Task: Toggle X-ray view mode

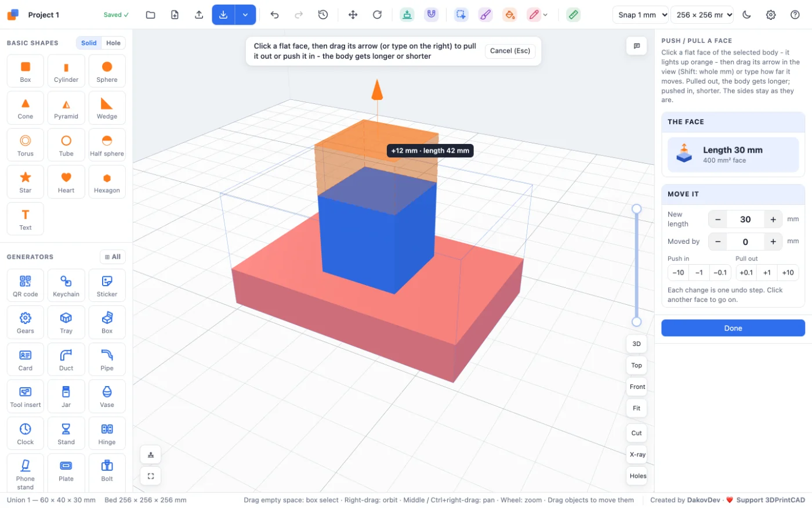Action: (637, 455)
